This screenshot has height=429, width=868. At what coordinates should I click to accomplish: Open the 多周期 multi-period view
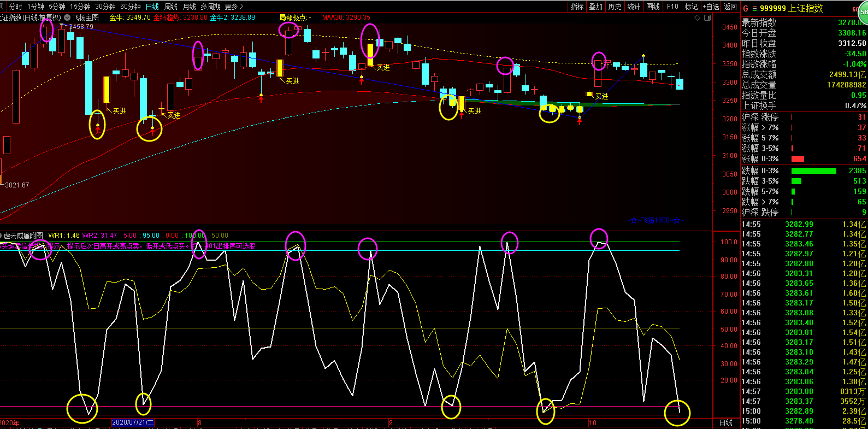[211, 7]
